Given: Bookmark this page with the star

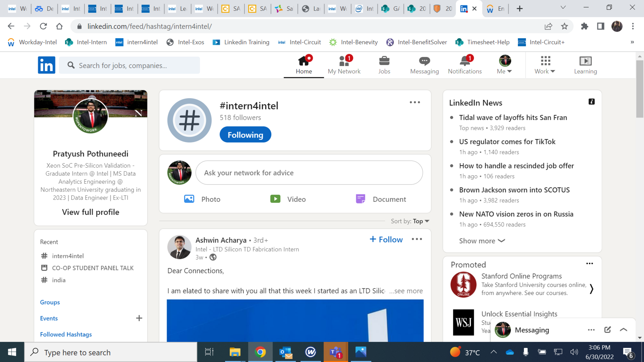Looking at the screenshot, I should pos(564,26).
